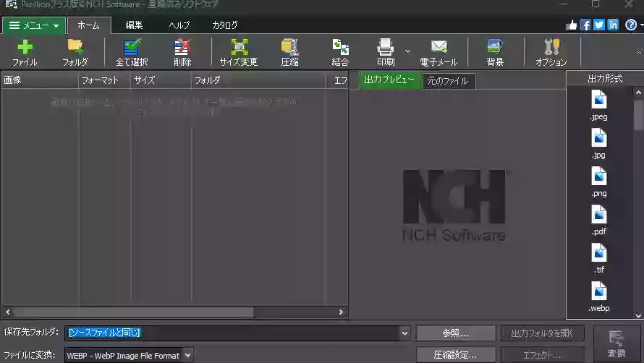644x363 pixels.
Task: Click the フォルダ add folder icon
Action: click(x=75, y=48)
